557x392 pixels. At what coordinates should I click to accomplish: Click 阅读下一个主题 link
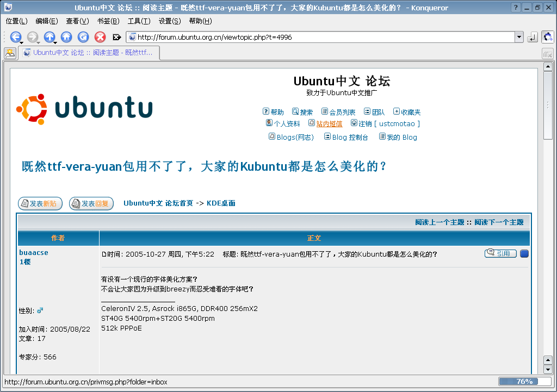click(499, 222)
